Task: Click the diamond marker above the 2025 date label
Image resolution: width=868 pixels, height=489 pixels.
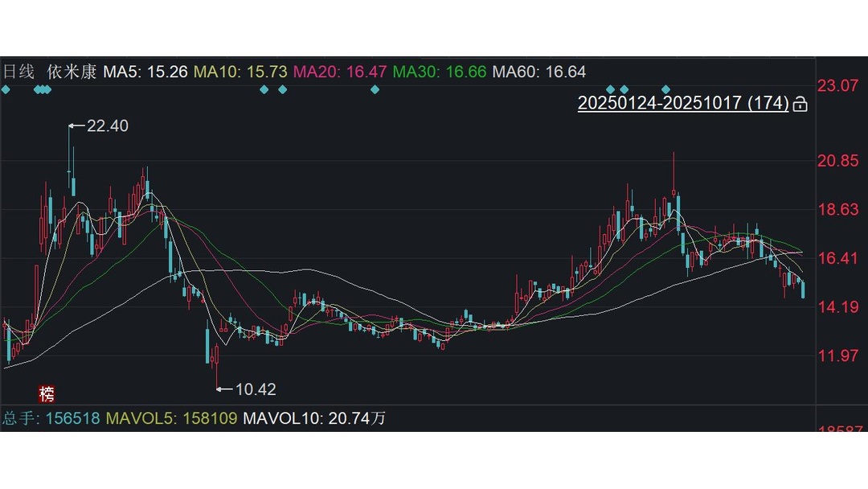Action: click(665, 90)
